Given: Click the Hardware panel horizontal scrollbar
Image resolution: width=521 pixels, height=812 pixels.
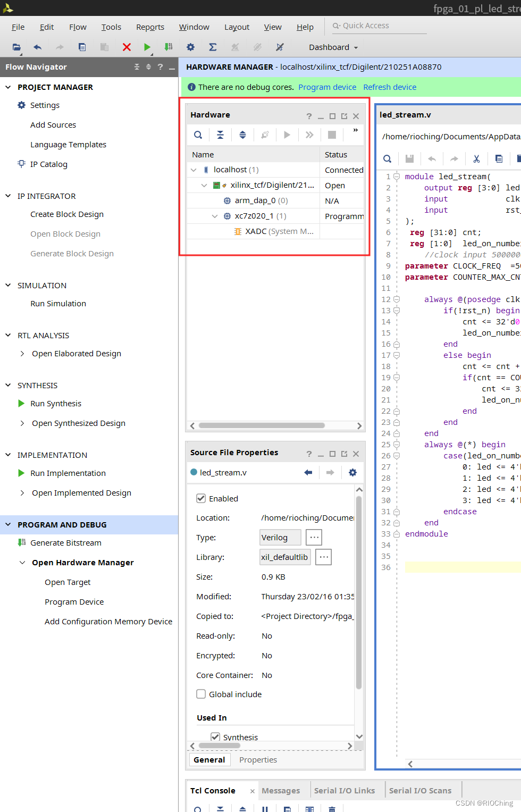Looking at the screenshot, I should [262, 425].
